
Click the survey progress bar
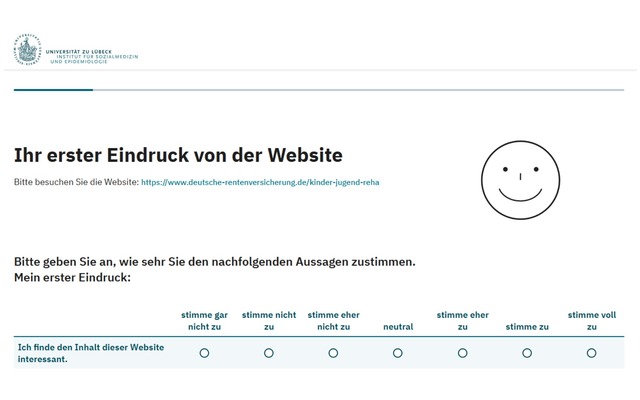point(319,90)
